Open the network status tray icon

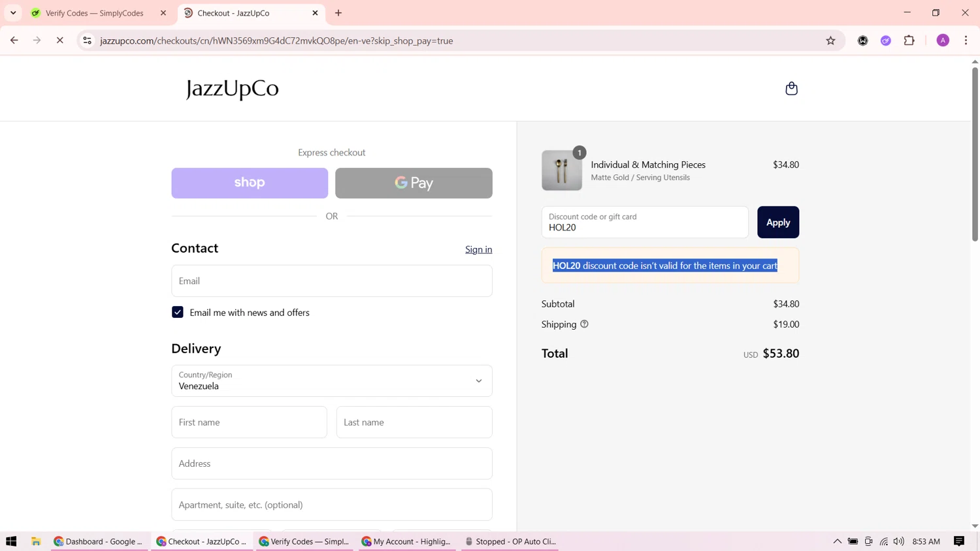[884, 541]
